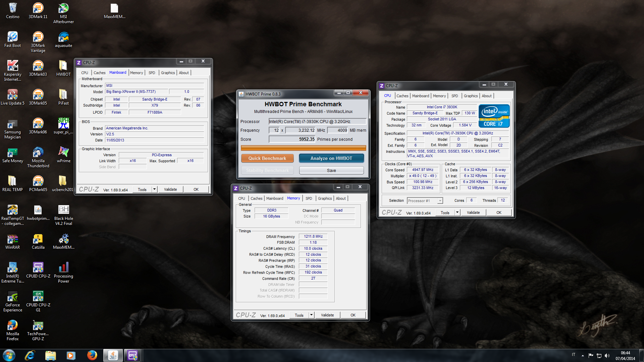Select the Cestino recycle bin icon

coord(12,10)
